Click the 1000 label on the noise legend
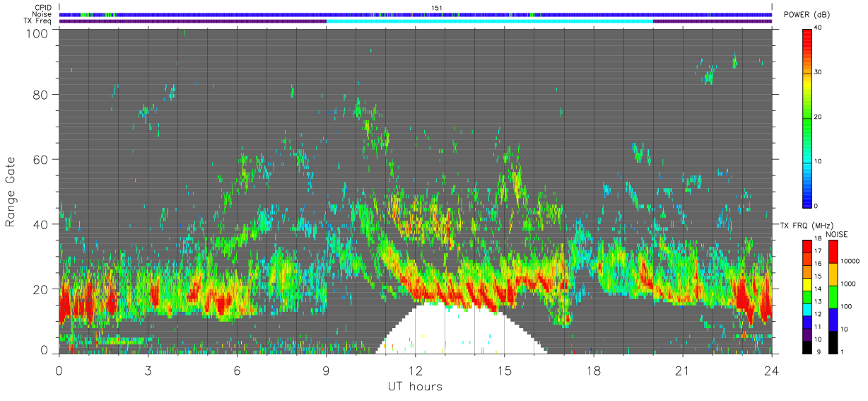The image size is (868, 401). tap(848, 284)
